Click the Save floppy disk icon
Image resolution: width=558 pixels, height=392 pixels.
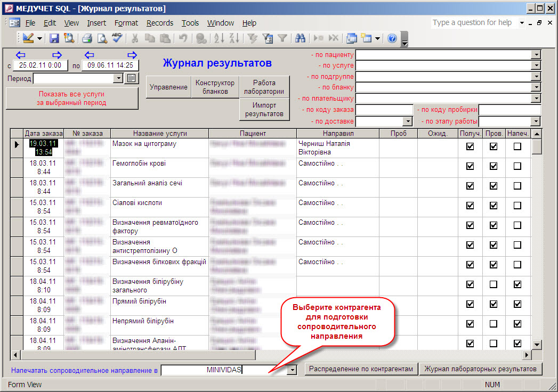point(54,38)
